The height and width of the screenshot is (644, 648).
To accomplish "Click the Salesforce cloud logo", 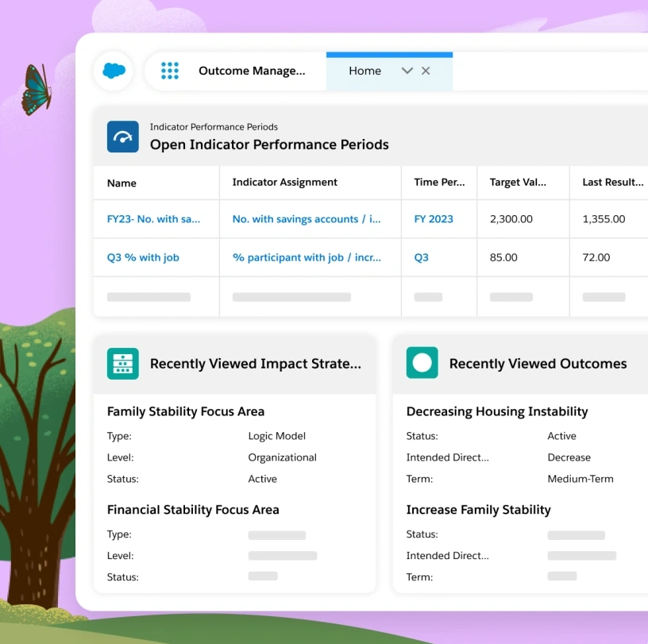I will click(x=114, y=71).
